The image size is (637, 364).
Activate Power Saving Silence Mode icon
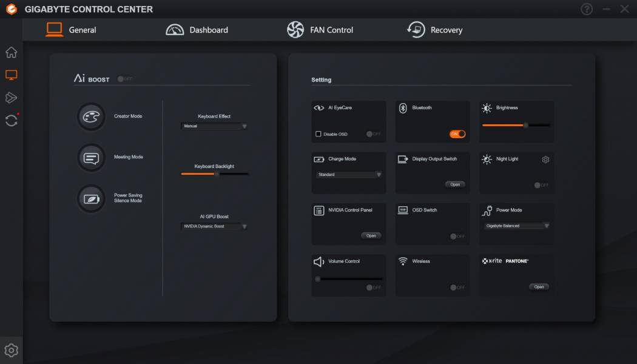91,198
